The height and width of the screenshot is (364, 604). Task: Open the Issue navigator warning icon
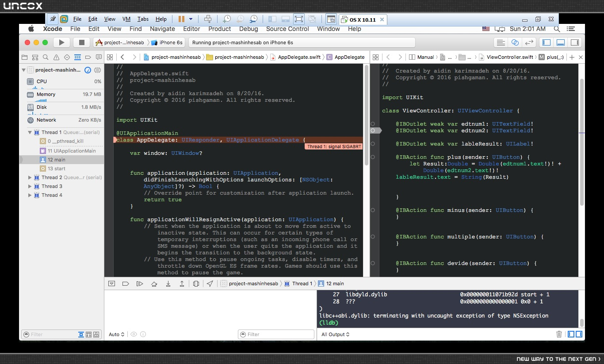(x=56, y=57)
